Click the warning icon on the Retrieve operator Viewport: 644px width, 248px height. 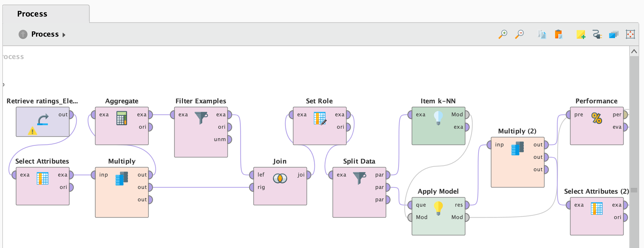[32, 131]
